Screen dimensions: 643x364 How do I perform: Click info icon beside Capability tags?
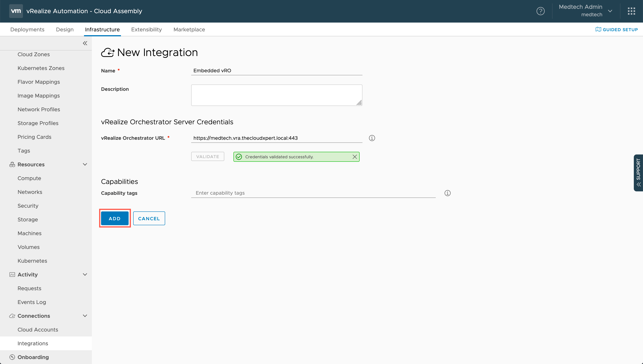pos(447,193)
